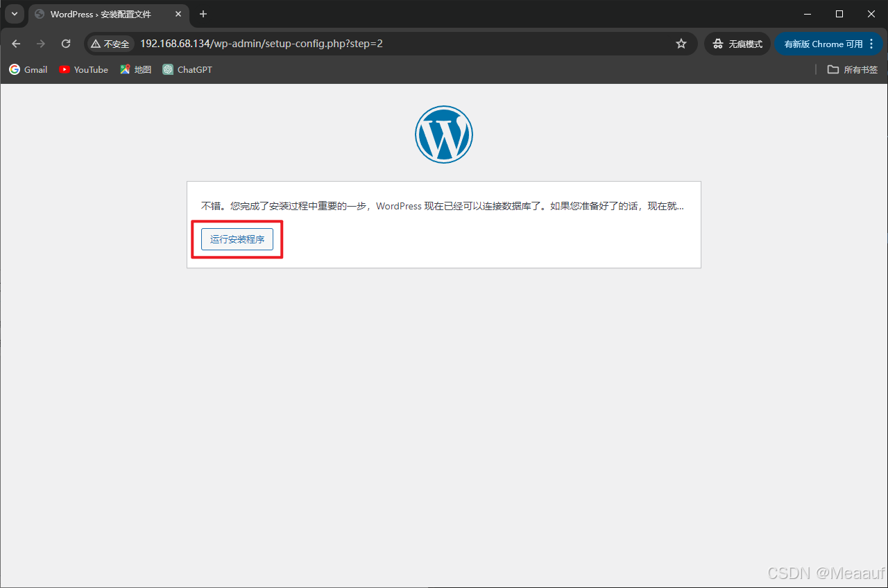Click the browser forward arrow
The width and height of the screenshot is (888, 588).
(41, 44)
